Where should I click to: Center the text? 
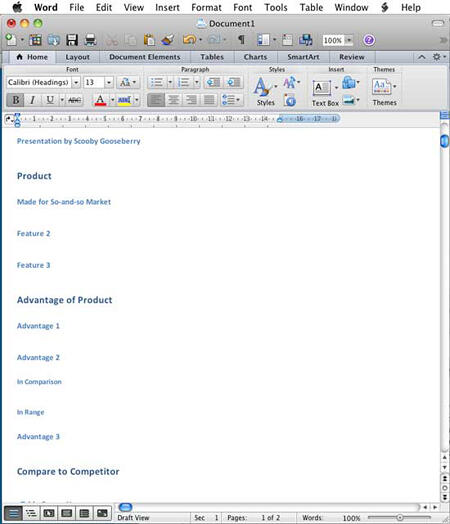click(173, 100)
